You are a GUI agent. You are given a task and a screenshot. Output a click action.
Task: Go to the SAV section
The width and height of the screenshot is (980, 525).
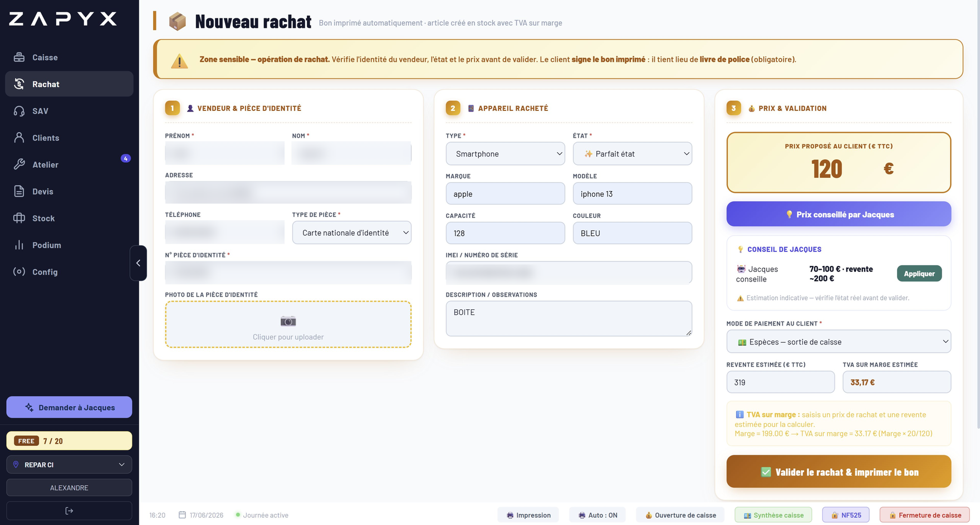tap(69, 111)
